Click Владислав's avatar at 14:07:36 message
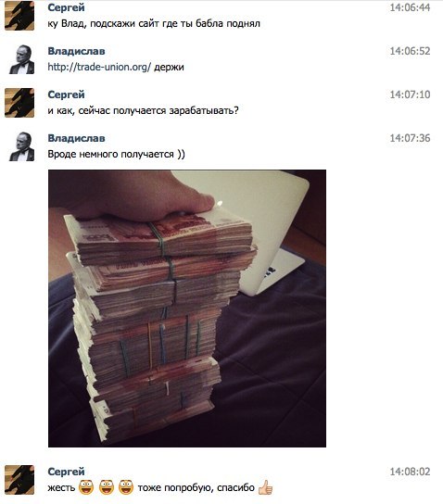The height and width of the screenshot is (504, 443). coord(19,146)
